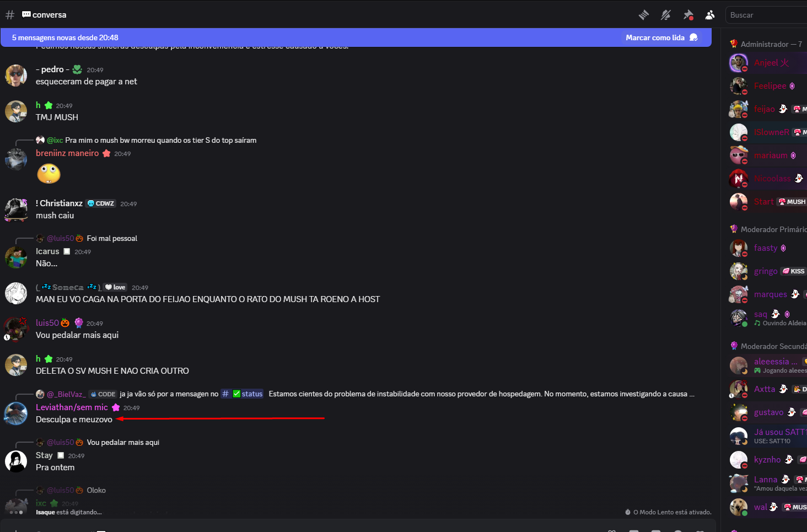Open member Lanna in member list
807x532 pixels.
pos(767,483)
